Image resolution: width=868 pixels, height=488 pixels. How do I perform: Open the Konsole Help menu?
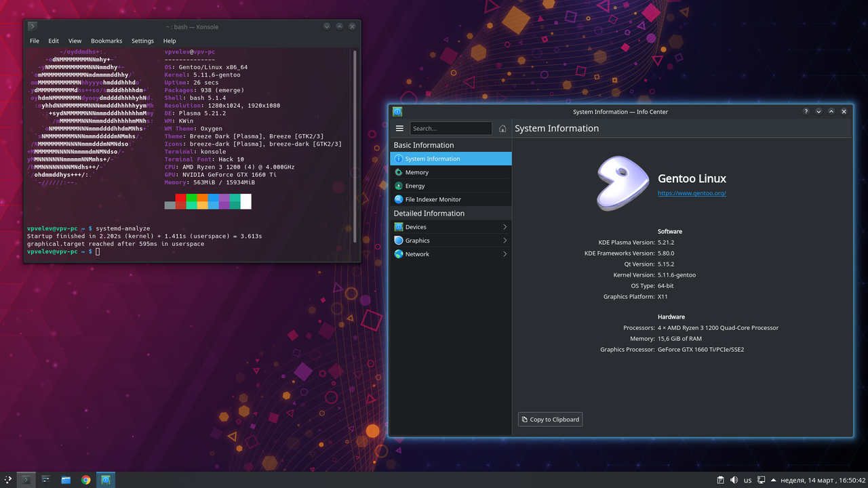[x=170, y=41]
